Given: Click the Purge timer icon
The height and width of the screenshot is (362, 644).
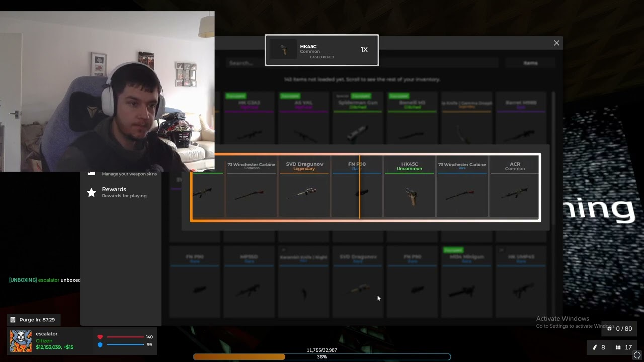Looking at the screenshot, I should 13,320.
